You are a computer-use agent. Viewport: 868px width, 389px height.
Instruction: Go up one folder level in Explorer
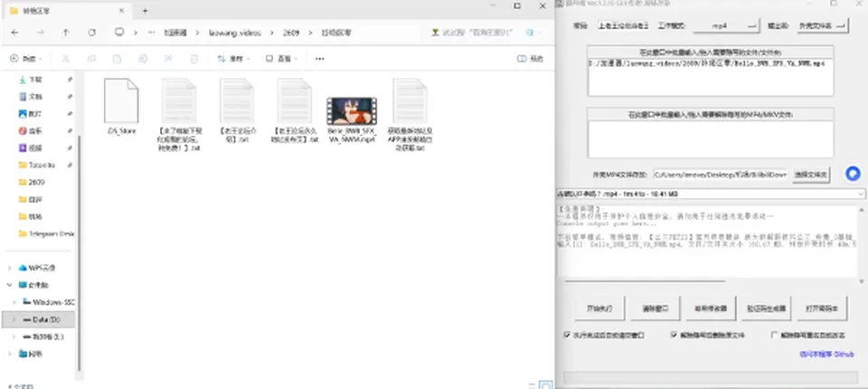66,33
